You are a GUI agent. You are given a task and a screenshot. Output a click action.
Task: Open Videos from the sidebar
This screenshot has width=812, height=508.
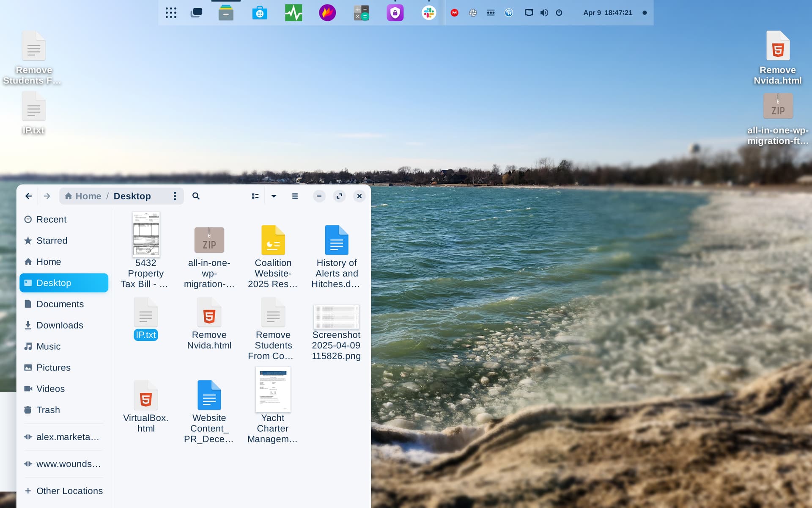[64, 389]
